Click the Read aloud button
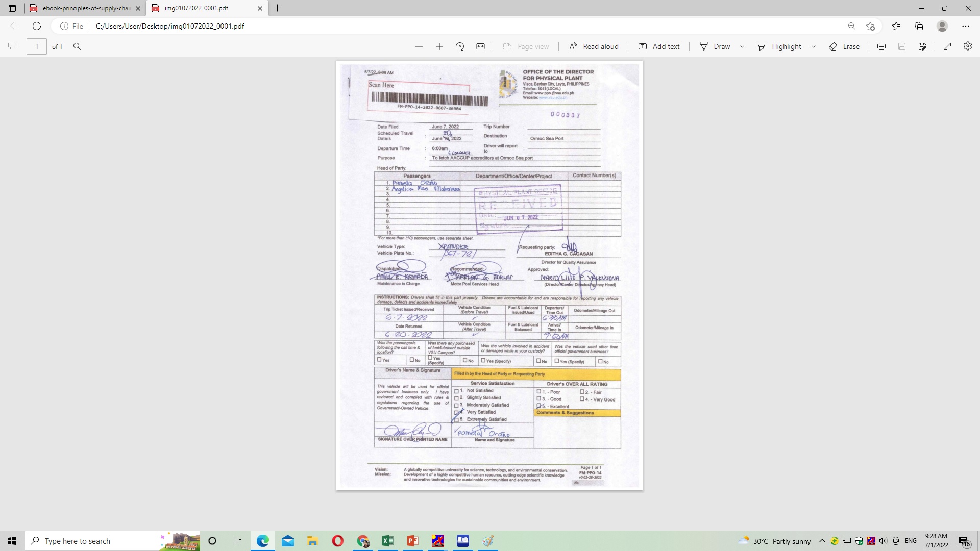980x551 pixels. click(x=594, y=46)
